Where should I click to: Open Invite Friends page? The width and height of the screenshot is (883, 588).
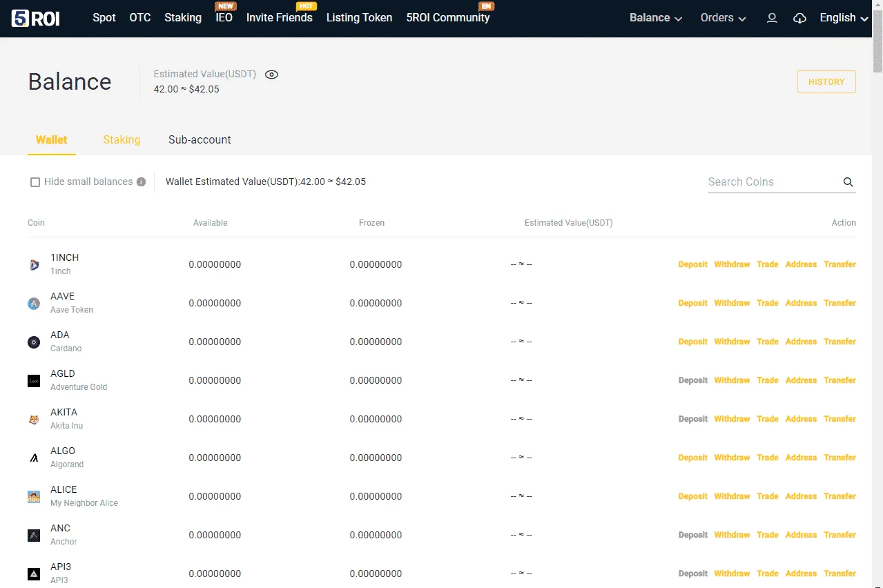coord(280,18)
